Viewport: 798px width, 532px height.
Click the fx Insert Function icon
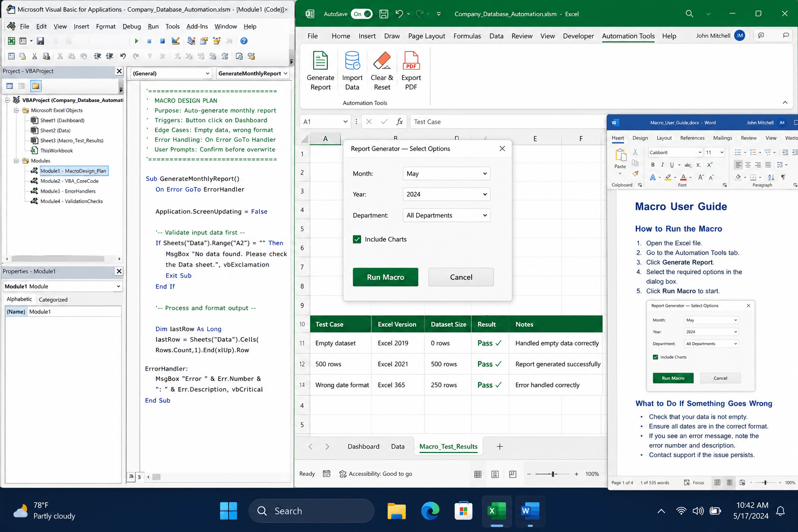coord(400,122)
